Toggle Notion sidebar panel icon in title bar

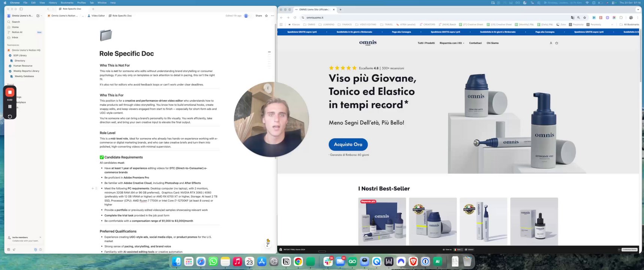point(21,9)
